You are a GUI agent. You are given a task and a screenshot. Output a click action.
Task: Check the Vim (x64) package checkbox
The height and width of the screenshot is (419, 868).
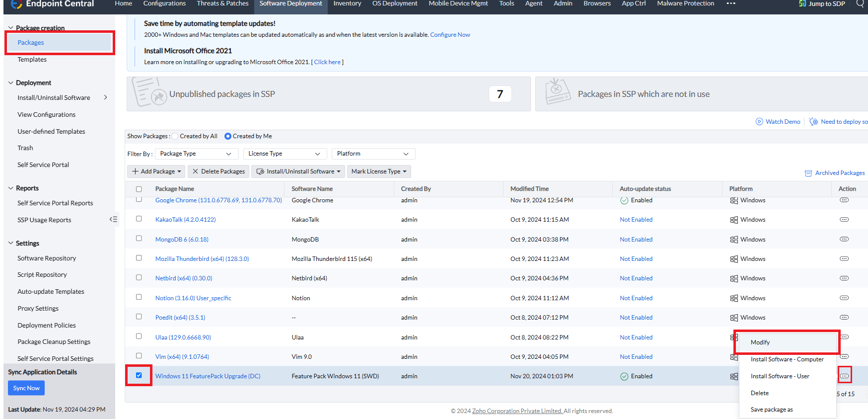139,355
